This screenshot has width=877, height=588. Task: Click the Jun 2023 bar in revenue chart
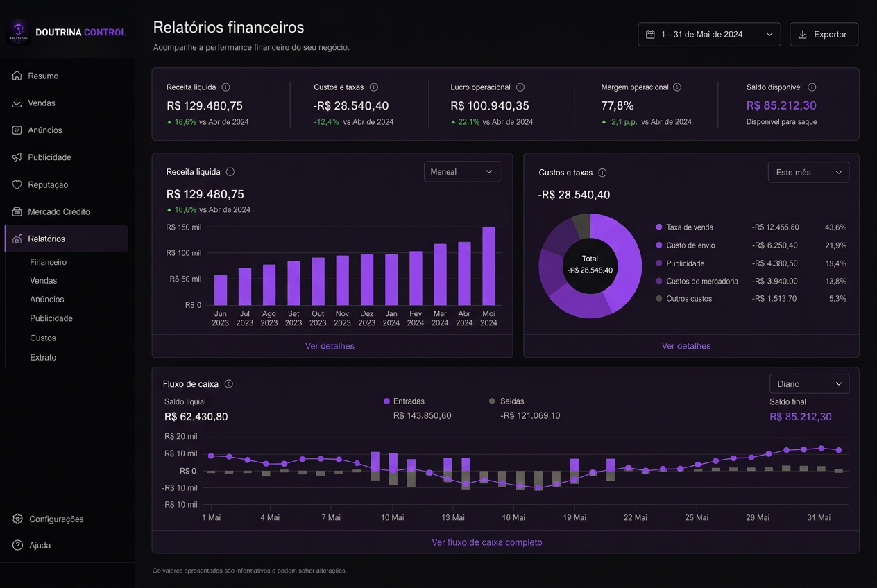click(x=221, y=290)
